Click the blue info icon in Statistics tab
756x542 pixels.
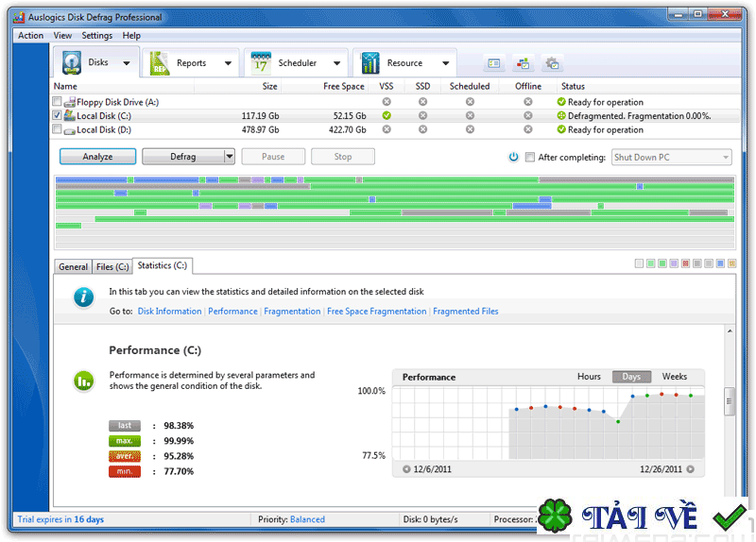point(83,296)
